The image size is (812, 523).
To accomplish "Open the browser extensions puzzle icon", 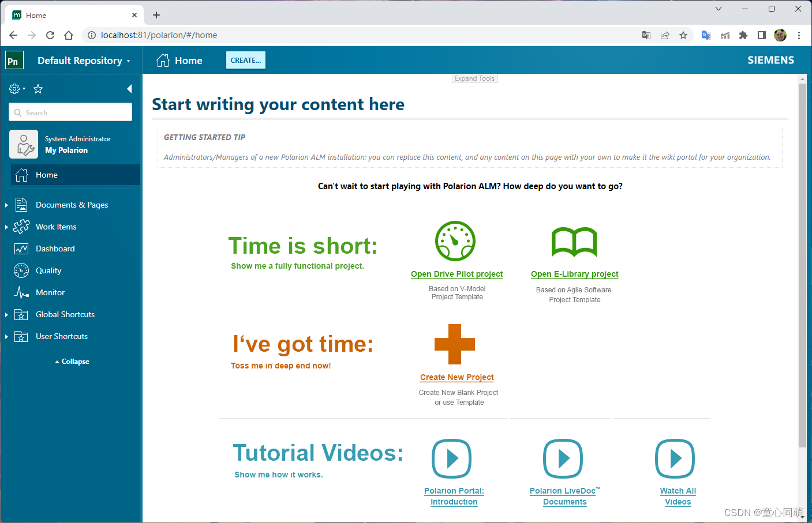I will pos(743,35).
